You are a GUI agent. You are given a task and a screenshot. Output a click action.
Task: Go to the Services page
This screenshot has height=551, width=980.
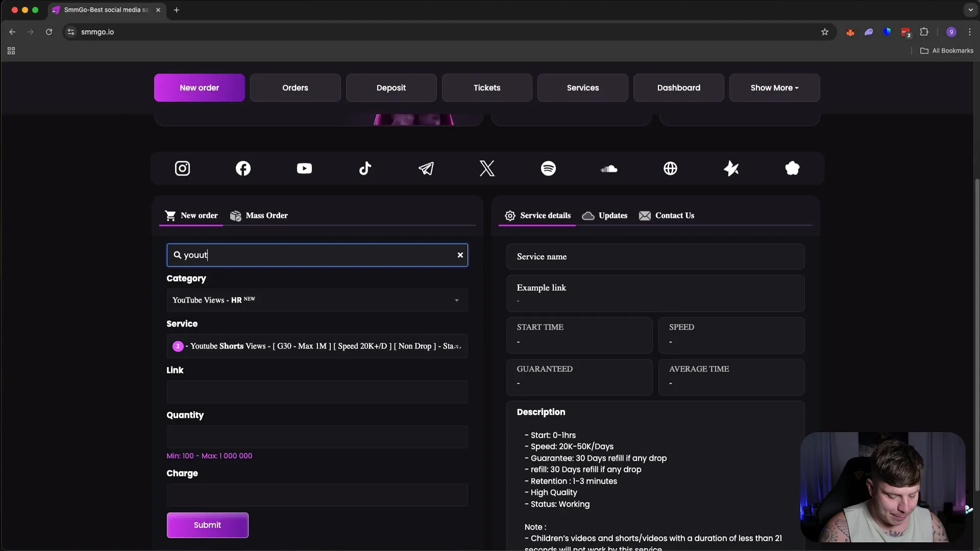click(582, 88)
